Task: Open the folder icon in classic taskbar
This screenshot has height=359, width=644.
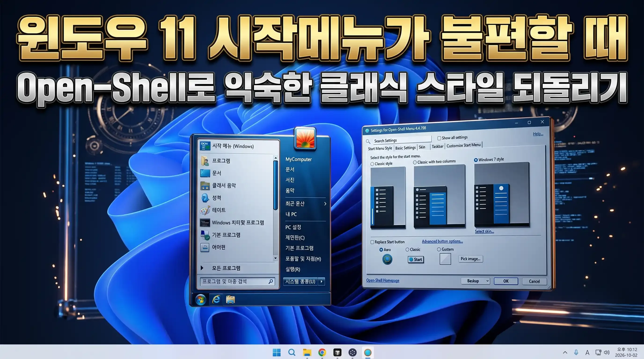Action: click(x=230, y=299)
